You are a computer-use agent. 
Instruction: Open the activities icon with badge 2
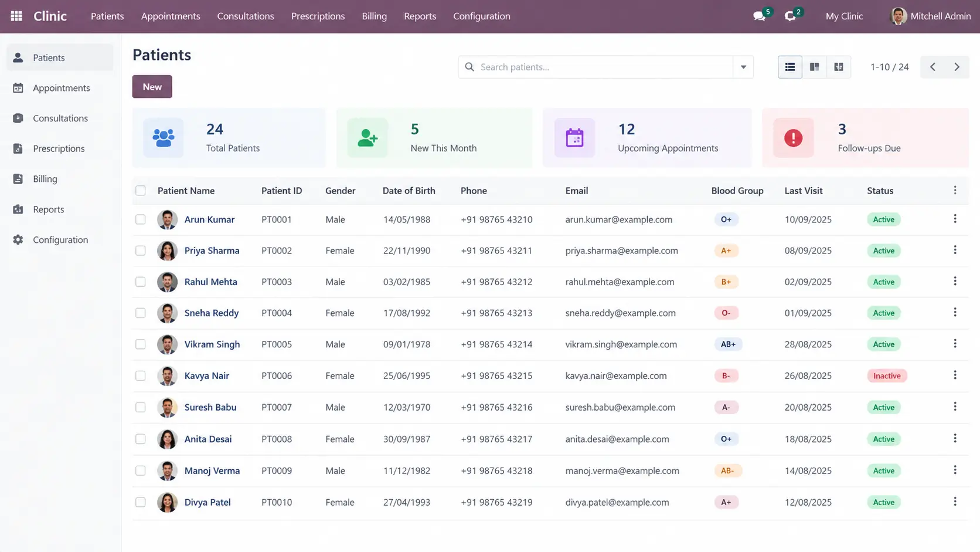click(x=791, y=16)
